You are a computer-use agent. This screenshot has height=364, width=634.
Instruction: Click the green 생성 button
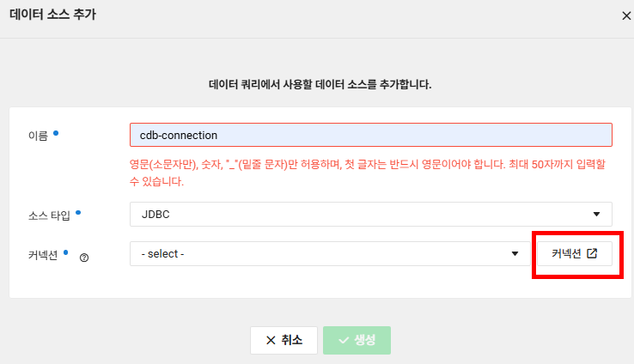point(357,340)
